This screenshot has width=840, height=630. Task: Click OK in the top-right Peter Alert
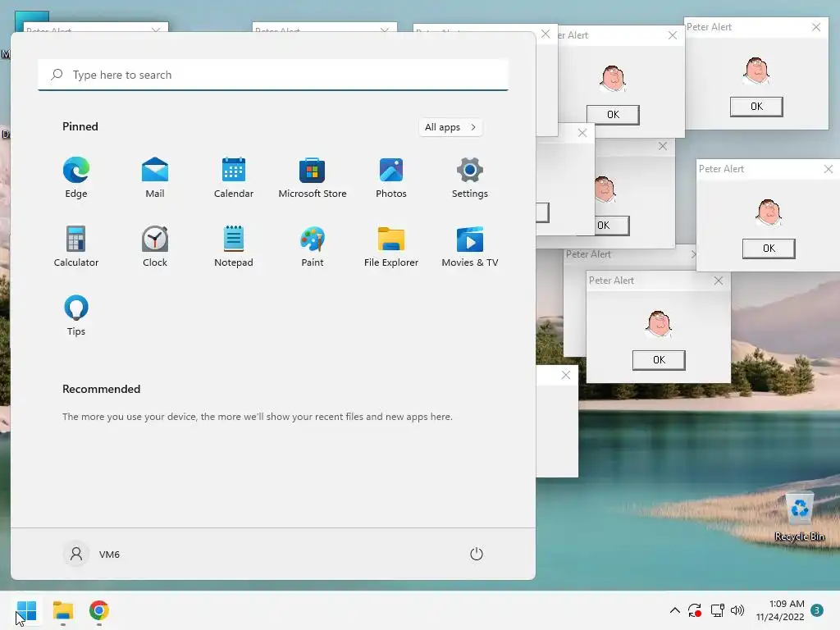tap(756, 107)
